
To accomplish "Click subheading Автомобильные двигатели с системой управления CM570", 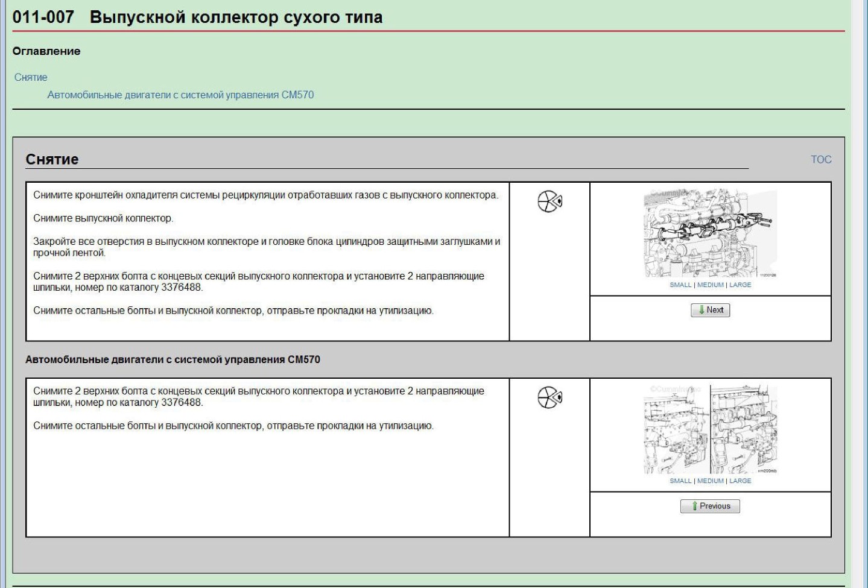I will tap(173, 359).
